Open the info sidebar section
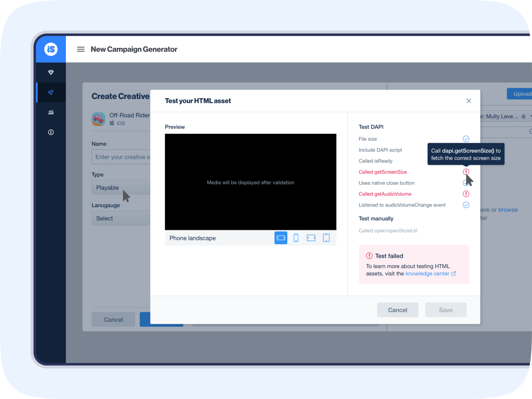The image size is (532, 399). [x=51, y=132]
